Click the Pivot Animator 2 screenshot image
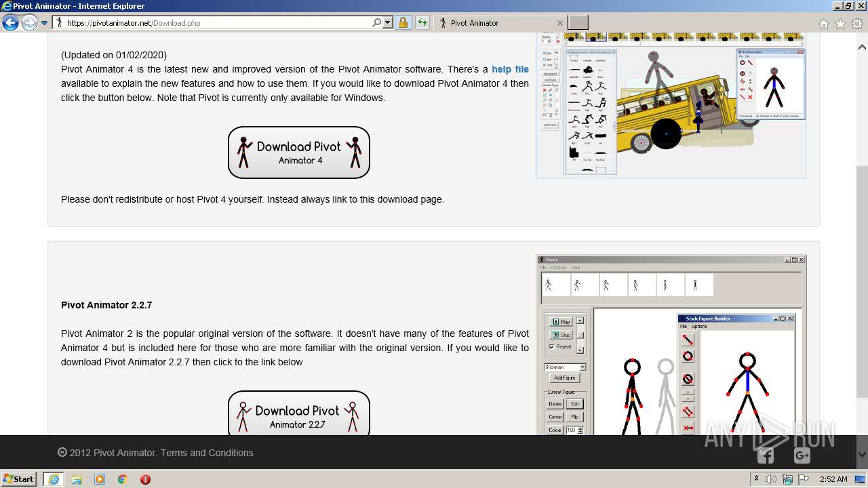Viewport: 868px width, 488px height. [671, 345]
